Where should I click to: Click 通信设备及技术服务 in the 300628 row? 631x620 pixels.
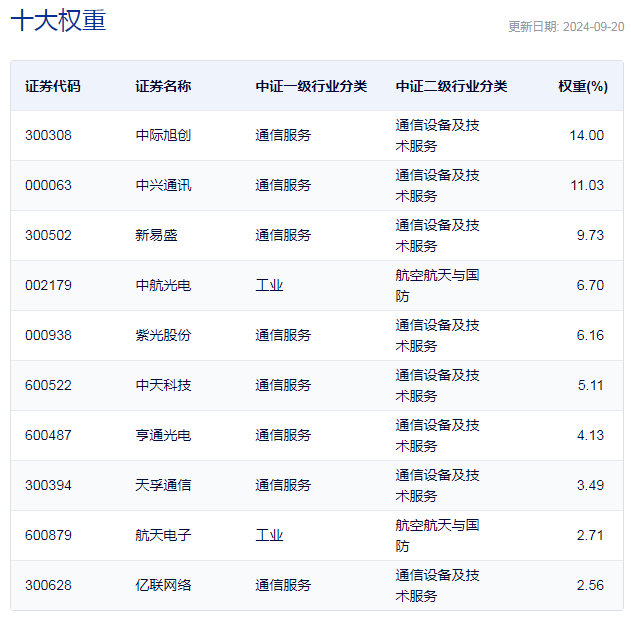click(437, 585)
